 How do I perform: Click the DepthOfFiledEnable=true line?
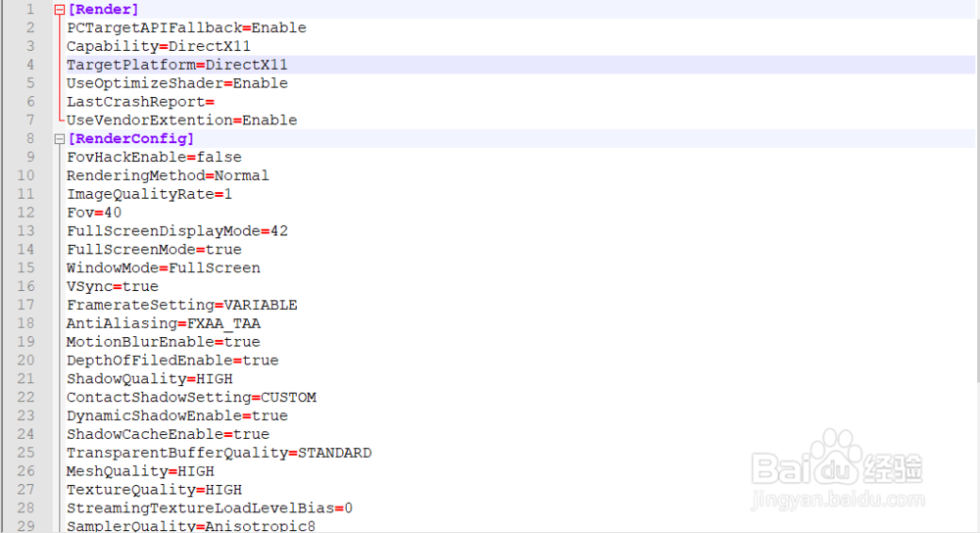pos(172,361)
